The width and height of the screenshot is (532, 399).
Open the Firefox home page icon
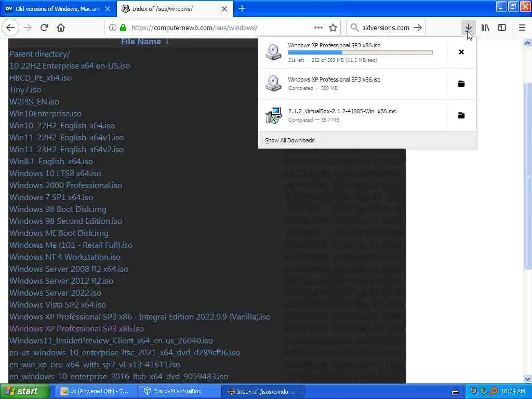click(x=61, y=28)
